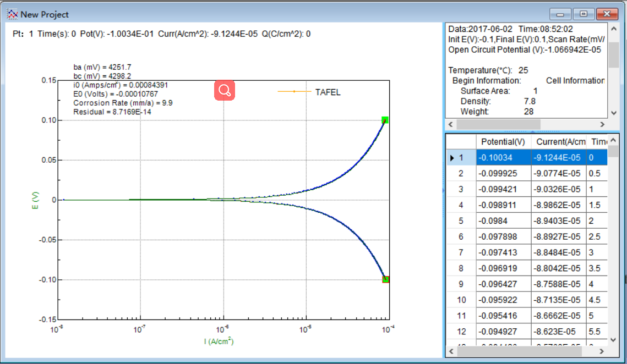
Task: Click the left scroll arrow under Cell Information panel
Action: point(449,124)
